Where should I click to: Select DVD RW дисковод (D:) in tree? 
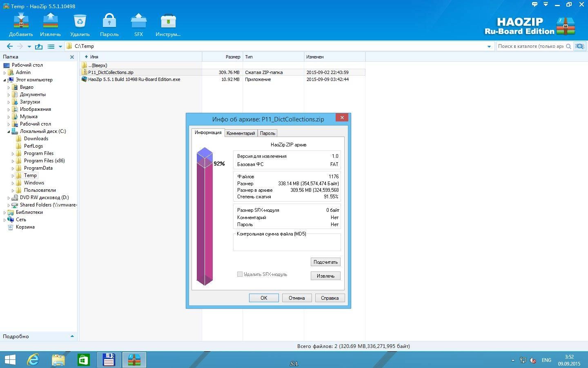(x=44, y=197)
